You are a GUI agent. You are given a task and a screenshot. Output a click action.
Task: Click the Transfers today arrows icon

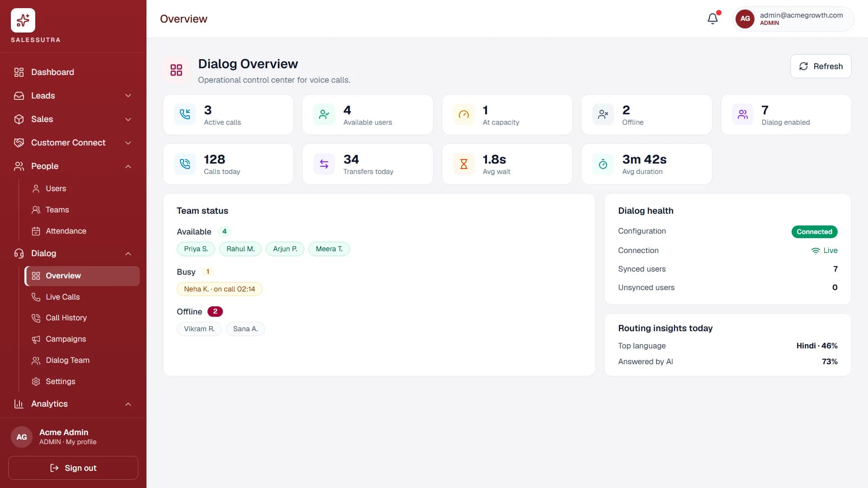(x=324, y=164)
